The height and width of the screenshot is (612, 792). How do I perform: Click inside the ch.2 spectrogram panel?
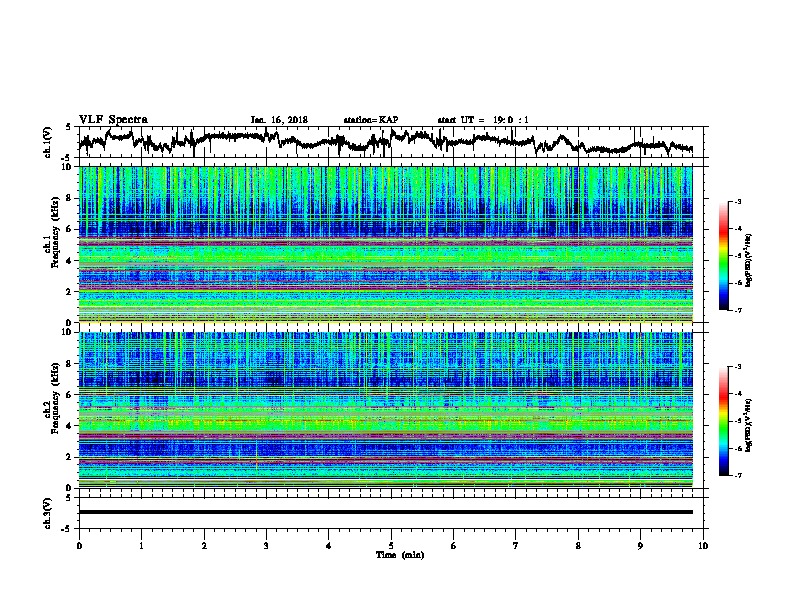(385, 410)
